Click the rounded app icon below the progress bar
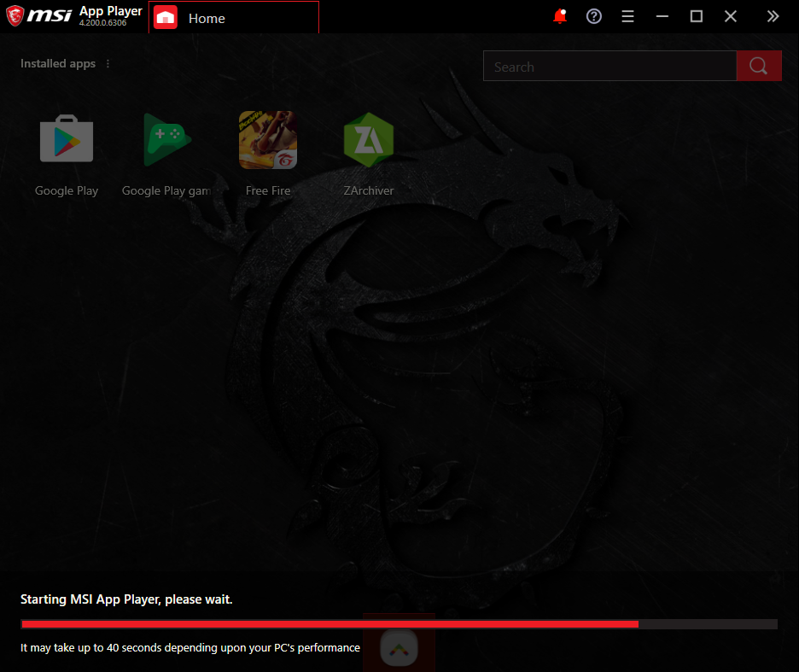The height and width of the screenshot is (672, 799). (x=399, y=647)
